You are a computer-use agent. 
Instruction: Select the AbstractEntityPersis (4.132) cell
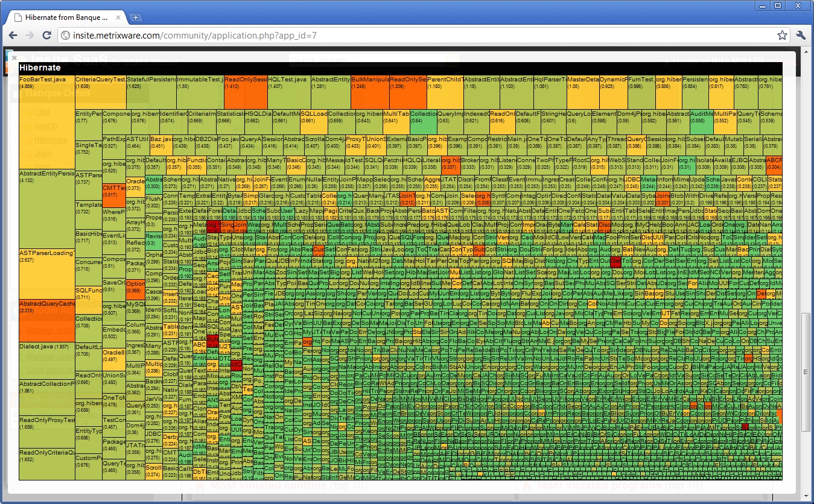[47, 209]
